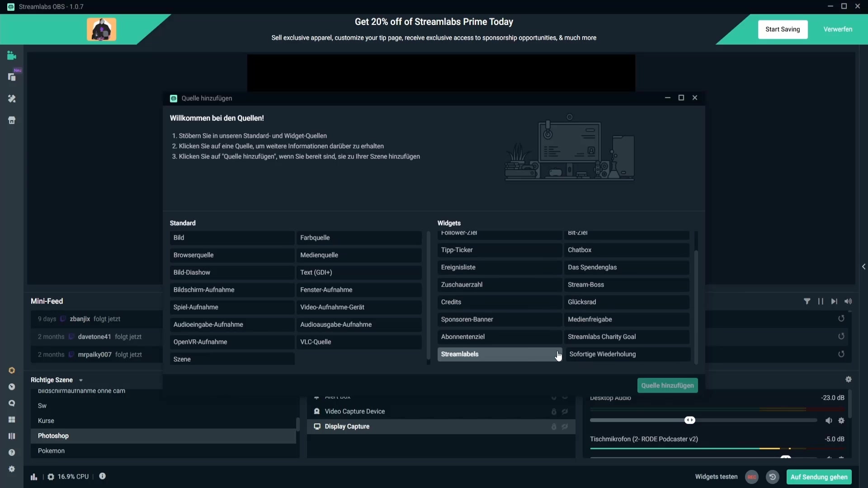Open Widgets testen menu
Image resolution: width=868 pixels, height=488 pixels.
[x=716, y=477]
